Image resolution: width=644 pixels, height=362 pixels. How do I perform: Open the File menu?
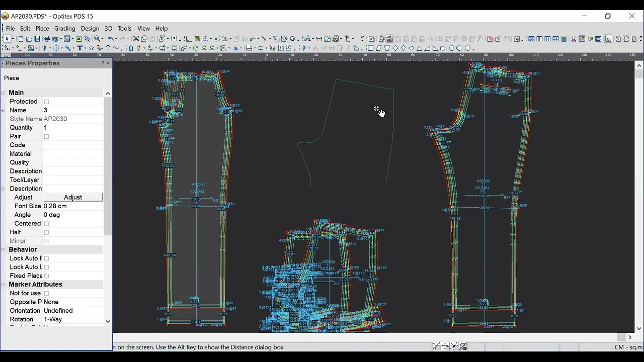point(10,28)
